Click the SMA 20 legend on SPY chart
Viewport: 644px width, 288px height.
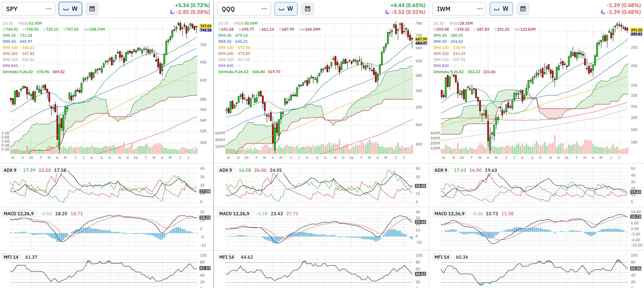point(17,35)
